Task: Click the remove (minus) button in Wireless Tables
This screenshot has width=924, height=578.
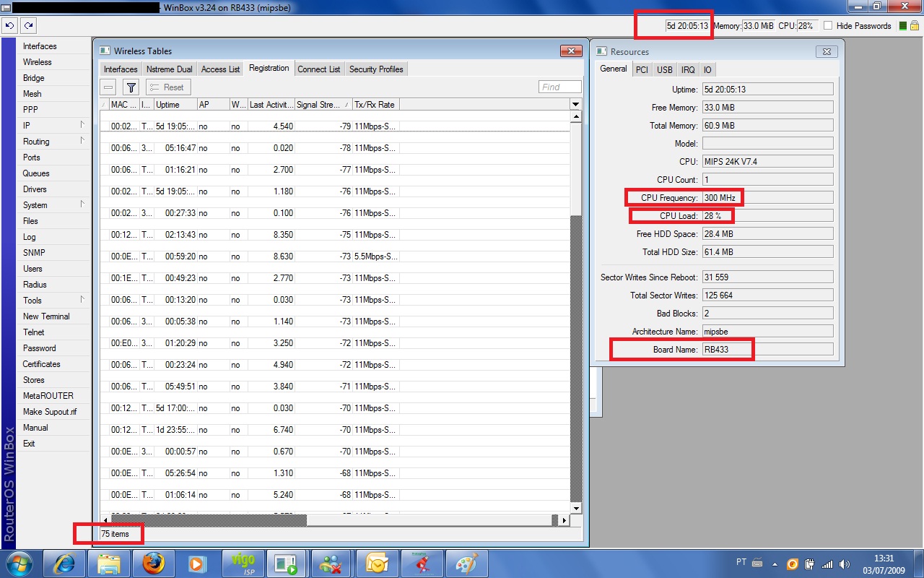Action: (x=108, y=87)
